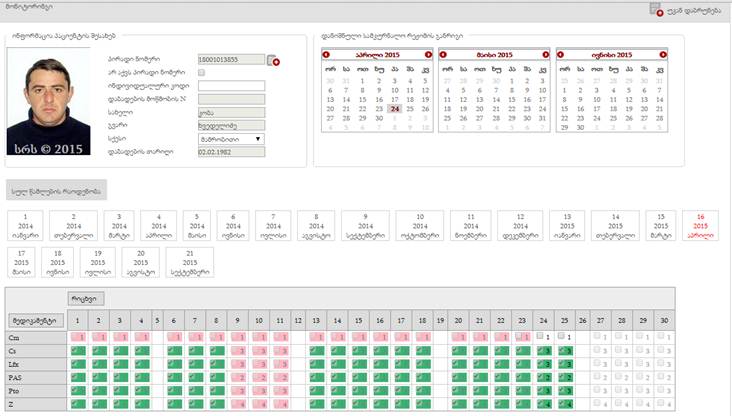The height and width of the screenshot is (416, 732).
Task: Click the button heading the medication name column
Action: (34, 320)
